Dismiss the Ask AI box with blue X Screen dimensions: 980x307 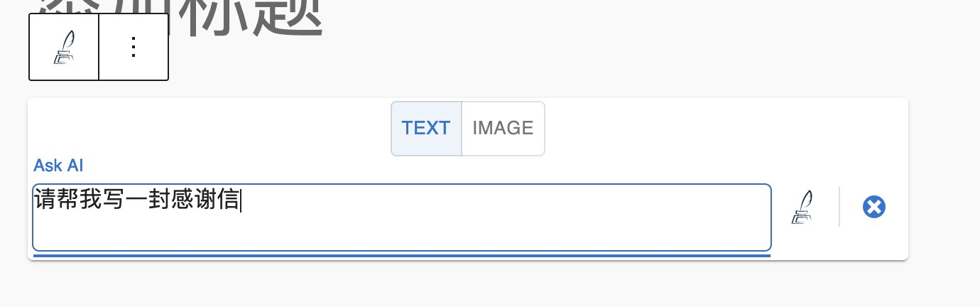(x=873, y=208)
